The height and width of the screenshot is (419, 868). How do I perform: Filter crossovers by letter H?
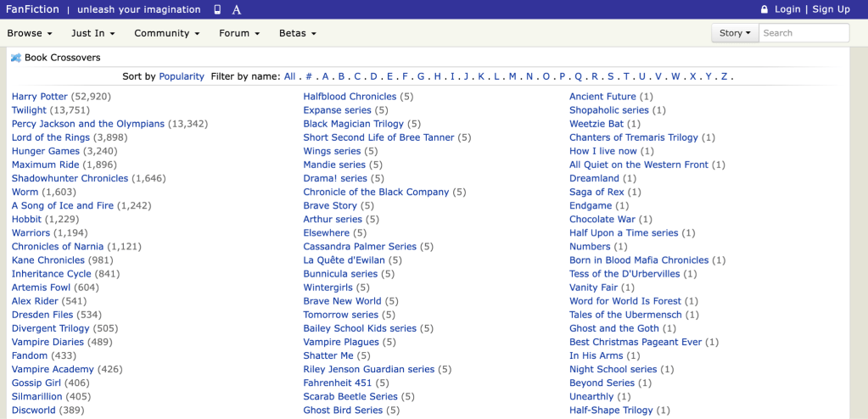coord(438,76)
